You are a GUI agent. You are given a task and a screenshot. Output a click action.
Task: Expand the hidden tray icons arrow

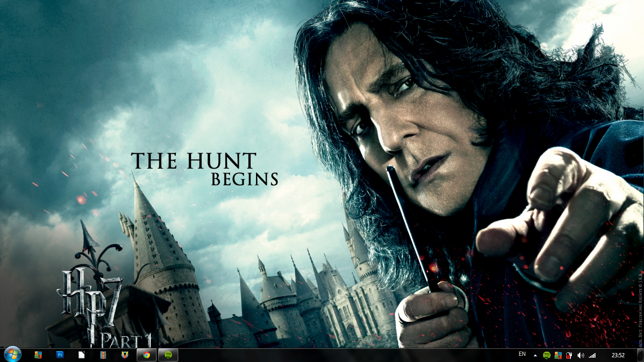click(535, 355)
